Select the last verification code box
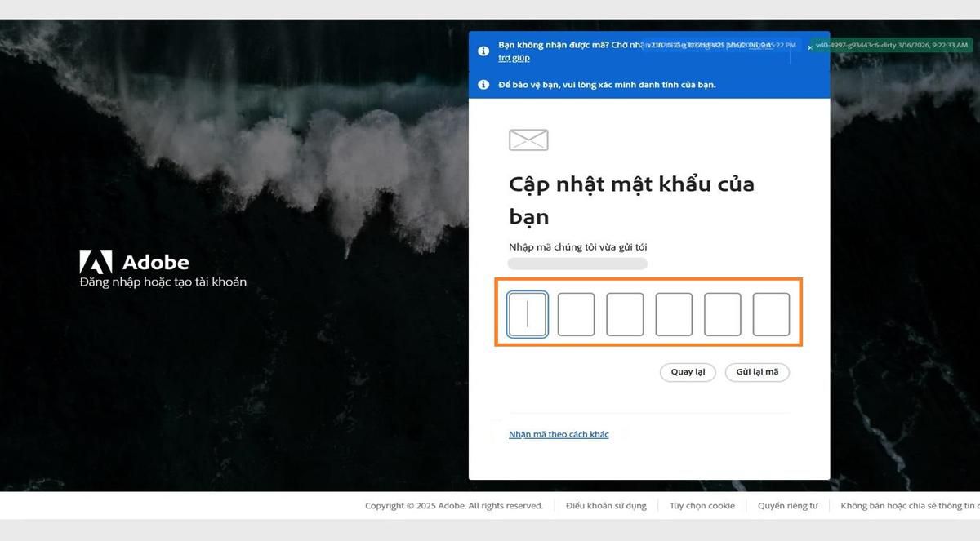 (x=771, y=313)
